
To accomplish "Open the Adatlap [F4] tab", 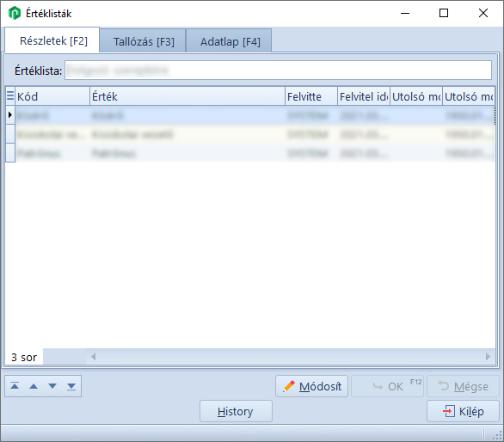I will [x=230, y=41].
